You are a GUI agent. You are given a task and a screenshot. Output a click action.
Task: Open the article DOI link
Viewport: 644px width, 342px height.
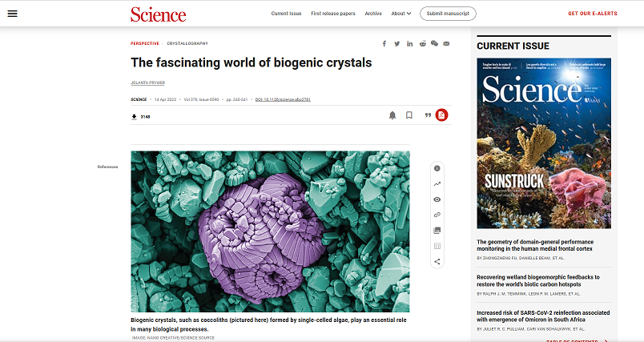pyautogui.click(x=283, y=99)
